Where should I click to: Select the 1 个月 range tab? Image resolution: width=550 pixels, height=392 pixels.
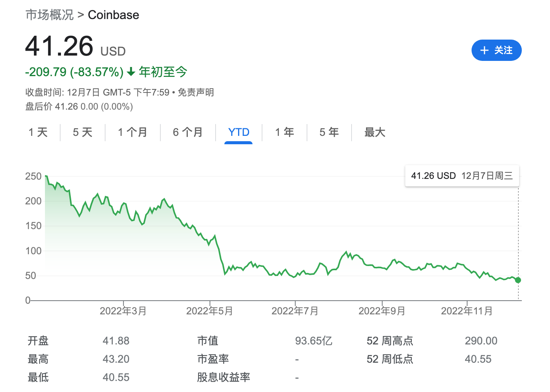(133, 132)
